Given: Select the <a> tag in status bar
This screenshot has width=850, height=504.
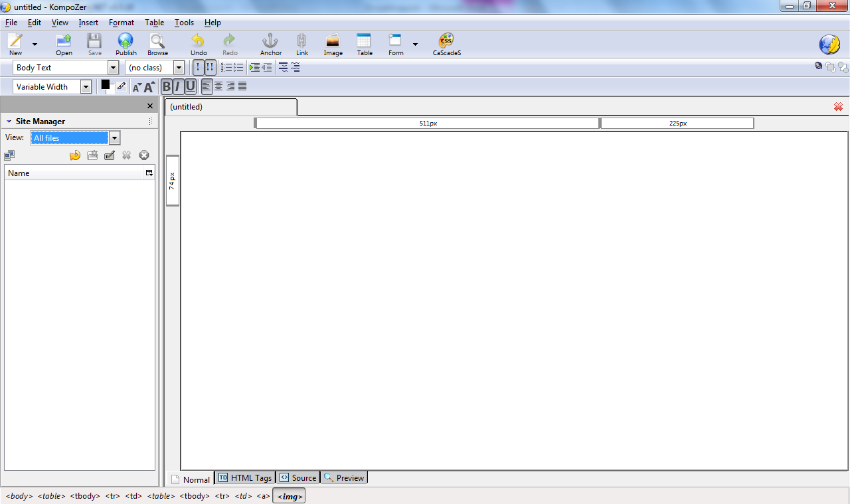Looking at the screenshot, I should click(263, 496).
